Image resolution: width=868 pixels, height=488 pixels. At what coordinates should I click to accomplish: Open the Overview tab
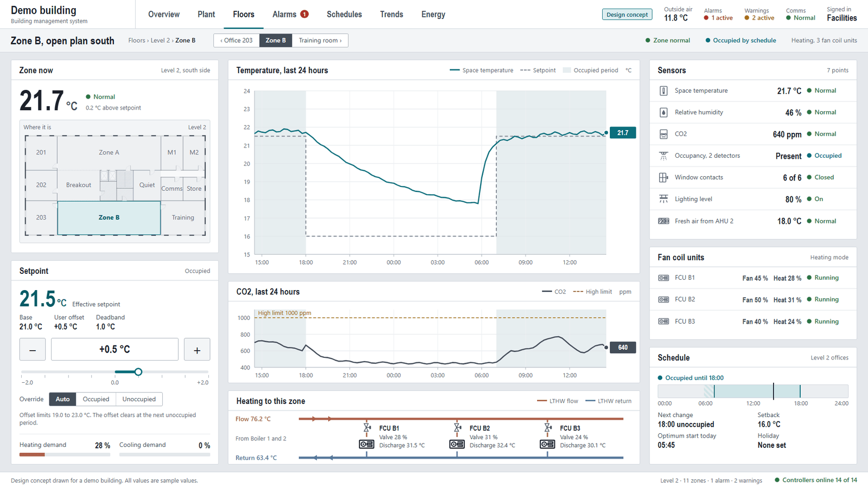pos(164,15)
